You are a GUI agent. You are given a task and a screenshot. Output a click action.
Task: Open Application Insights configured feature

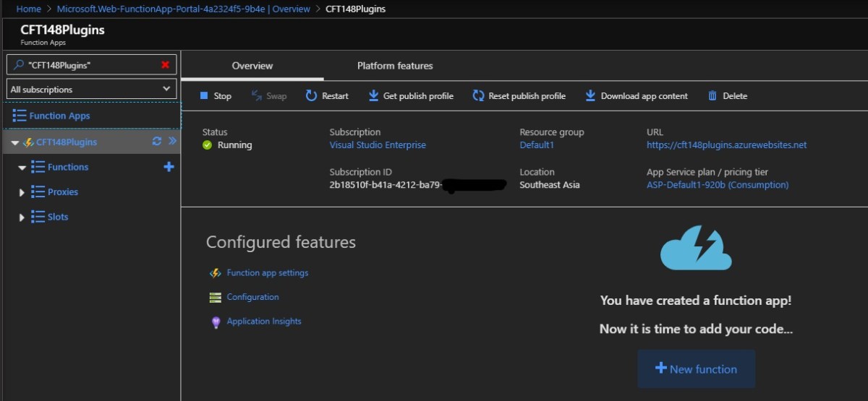click(x=263, y=322)
